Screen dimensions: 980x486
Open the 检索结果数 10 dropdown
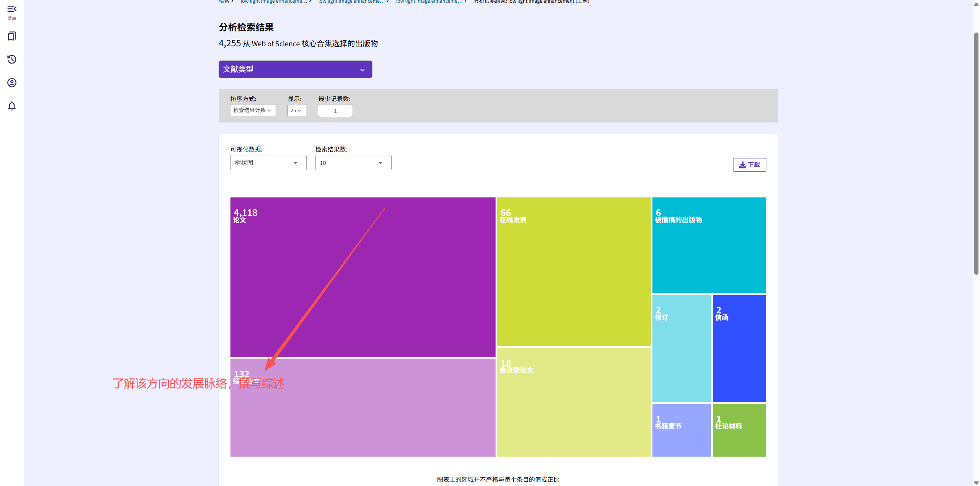tap(353, 163)
